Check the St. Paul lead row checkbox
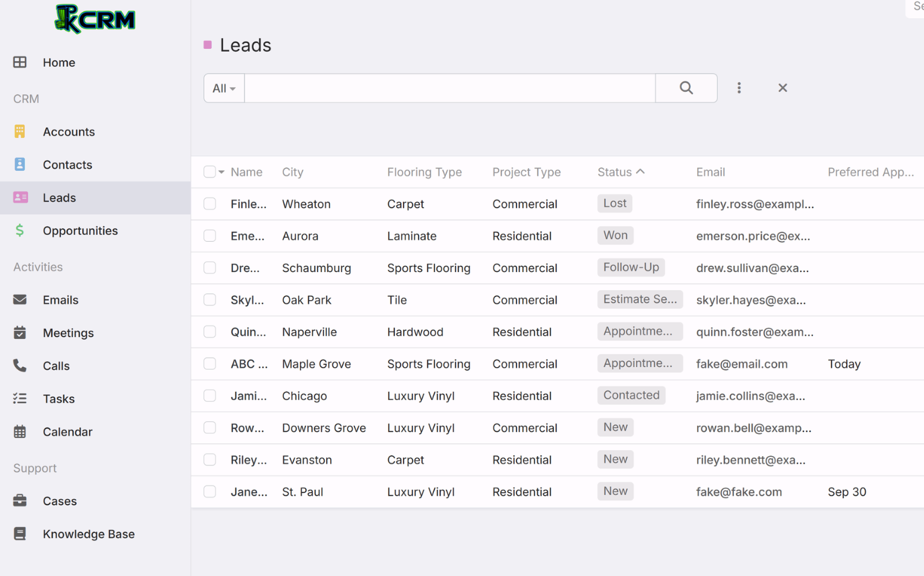Viewport: 924px width, 576px height. (x=210, y=492)
